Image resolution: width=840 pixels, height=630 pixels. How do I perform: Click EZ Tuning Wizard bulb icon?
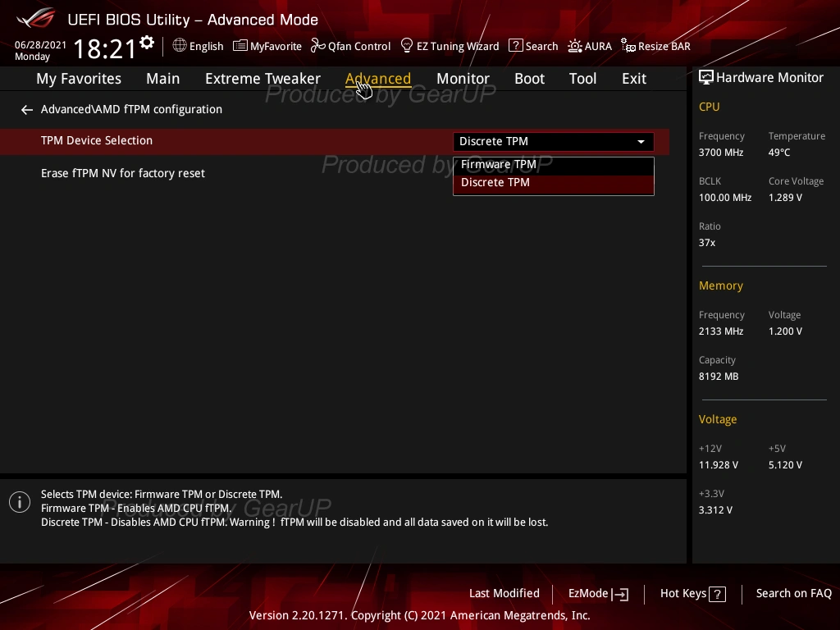407,46
